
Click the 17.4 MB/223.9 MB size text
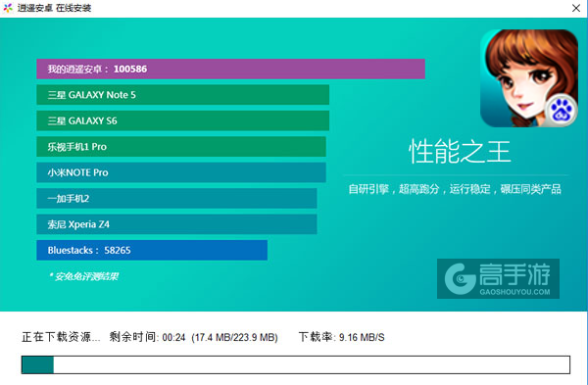pos(234,338)
